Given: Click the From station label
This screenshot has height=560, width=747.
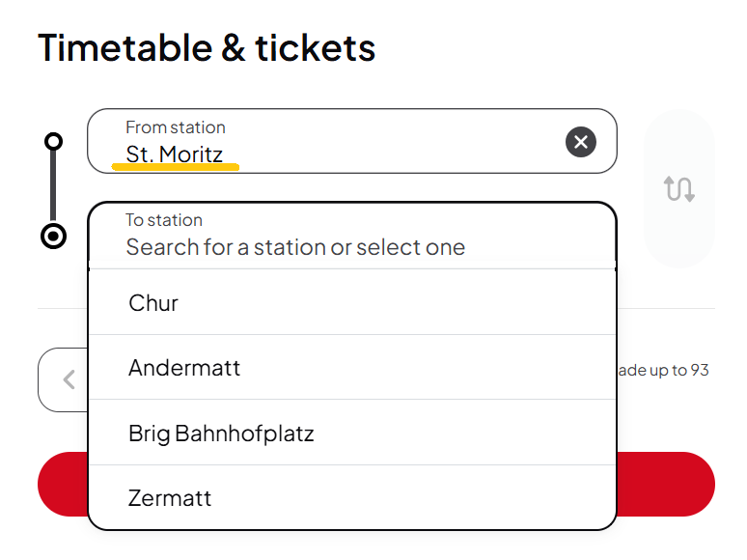Looking at the screenshot, I should (176, 127).
